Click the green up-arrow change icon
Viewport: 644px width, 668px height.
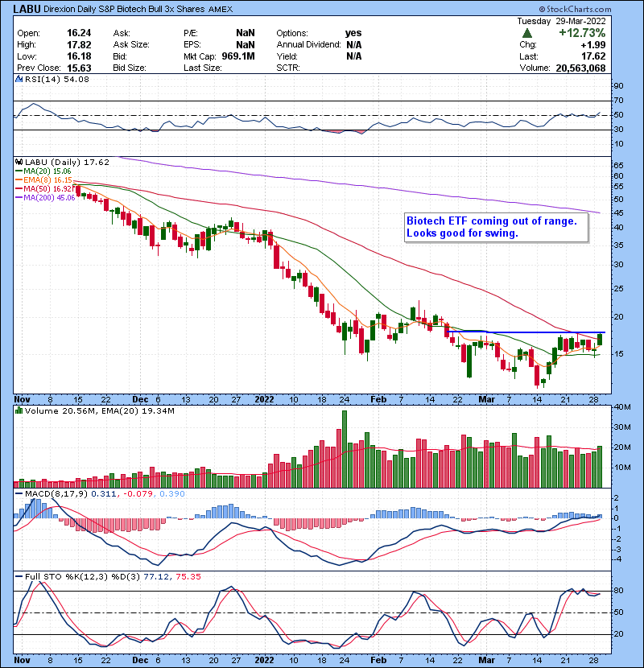click(x=526, y=33)
